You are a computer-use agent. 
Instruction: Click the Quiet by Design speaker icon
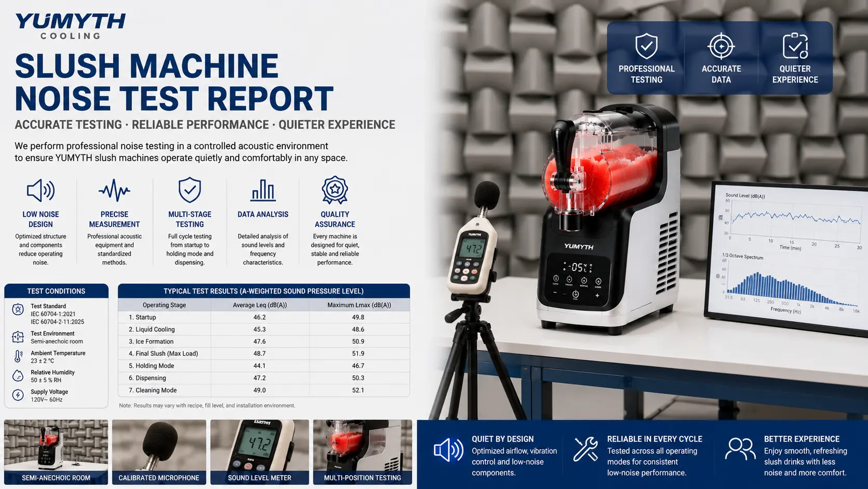coord(449,450)
